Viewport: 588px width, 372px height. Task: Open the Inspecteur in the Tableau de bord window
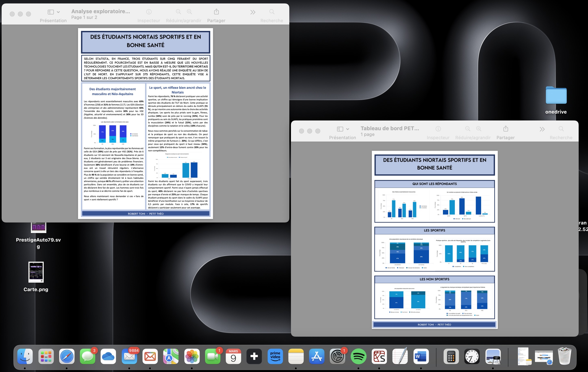point(438,129)
